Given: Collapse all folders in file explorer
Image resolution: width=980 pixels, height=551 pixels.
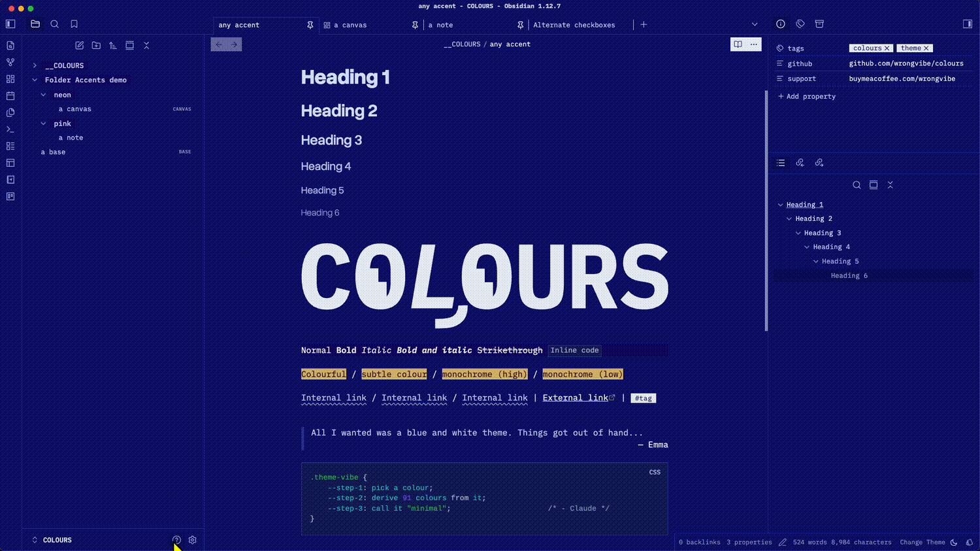Looking at the screenshot, I should coord(146,46).
